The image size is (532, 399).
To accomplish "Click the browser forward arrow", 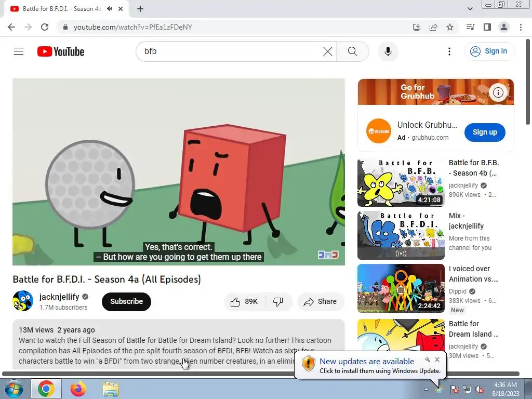I will coord(28,27).
